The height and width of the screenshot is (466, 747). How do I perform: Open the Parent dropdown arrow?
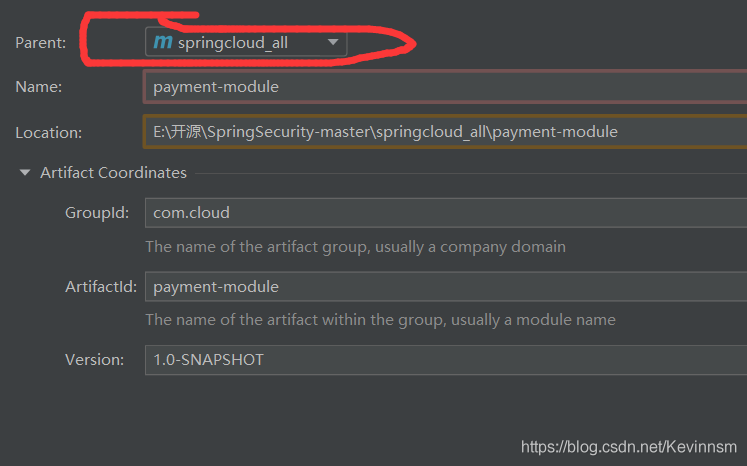click(334, 43)
